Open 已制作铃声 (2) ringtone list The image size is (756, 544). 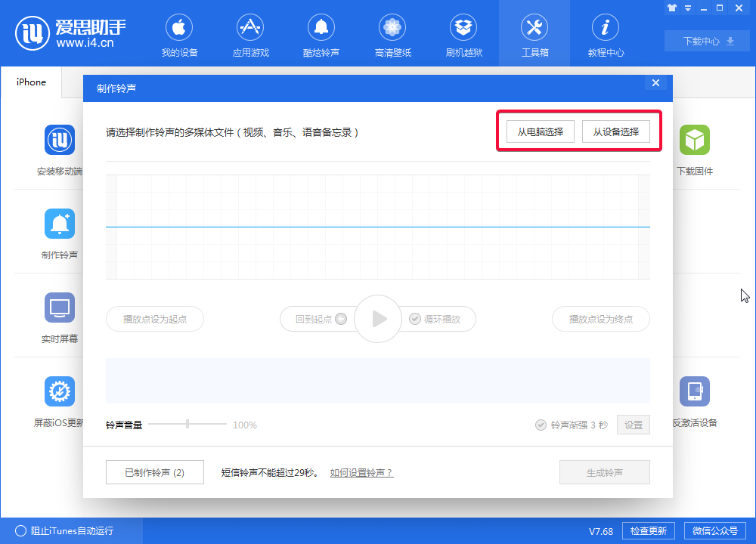click(154, 471)
